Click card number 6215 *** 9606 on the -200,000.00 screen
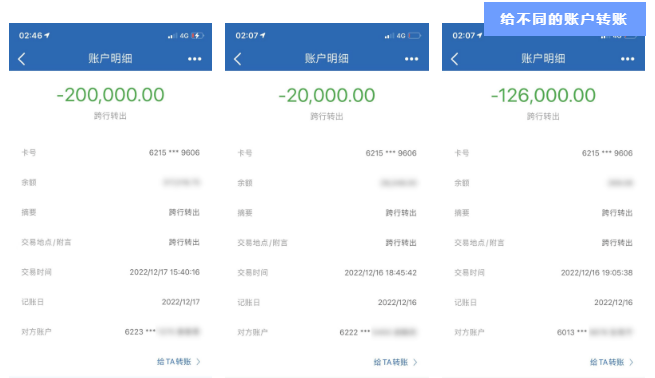This screenshot has width=655, height=378. tap(174, 153)
